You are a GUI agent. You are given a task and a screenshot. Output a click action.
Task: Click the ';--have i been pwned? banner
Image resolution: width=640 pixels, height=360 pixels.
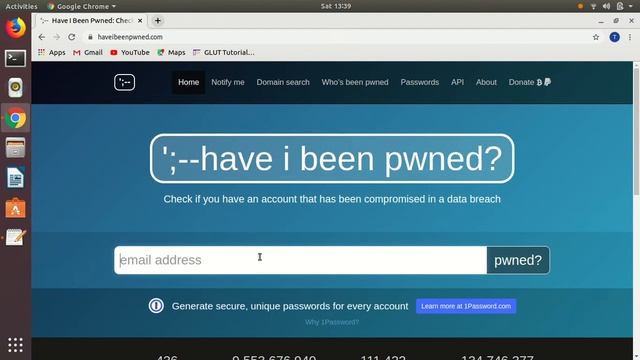pos(332,158)
